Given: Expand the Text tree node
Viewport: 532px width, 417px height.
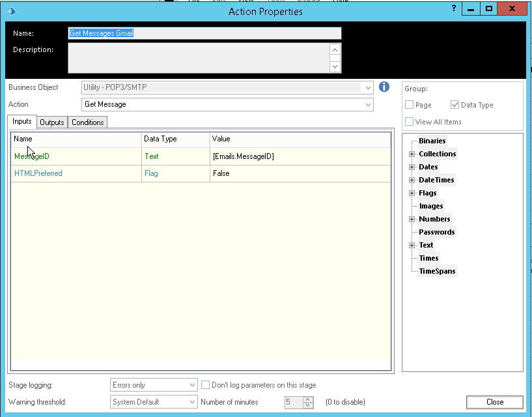Looking at the screenshot, I should [412, 245].
